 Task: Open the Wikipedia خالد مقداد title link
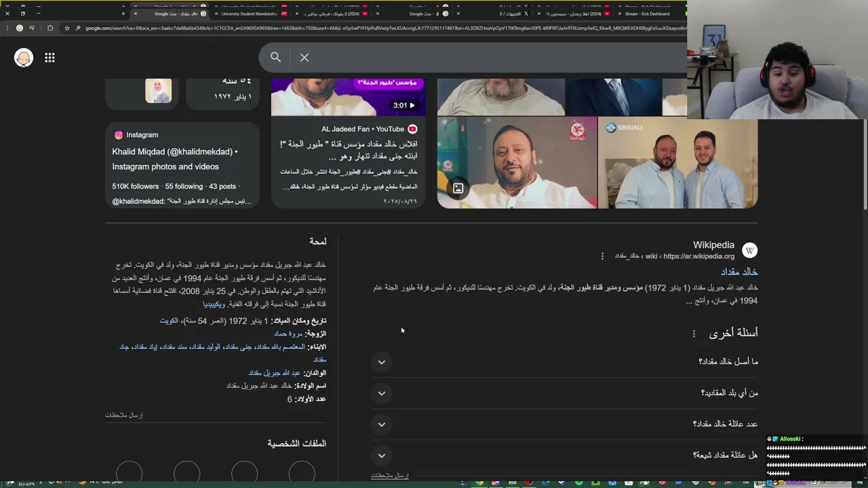coord(739,272)
